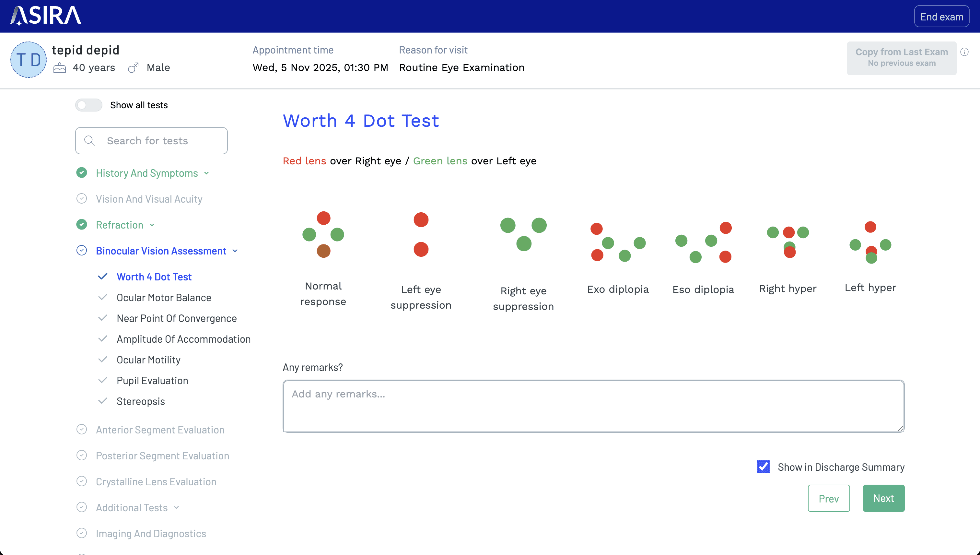980x555 pixels.
Task: Select the Normal response dot pattern
Action: pos(323,235)
